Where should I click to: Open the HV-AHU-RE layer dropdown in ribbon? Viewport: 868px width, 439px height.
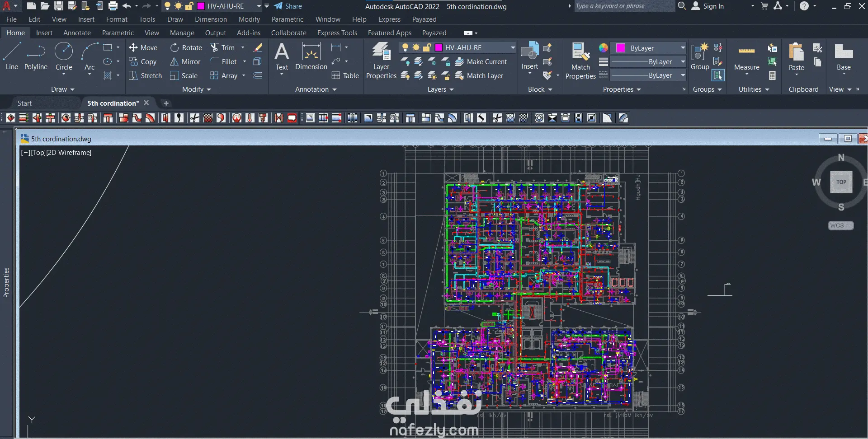(513, 47)
